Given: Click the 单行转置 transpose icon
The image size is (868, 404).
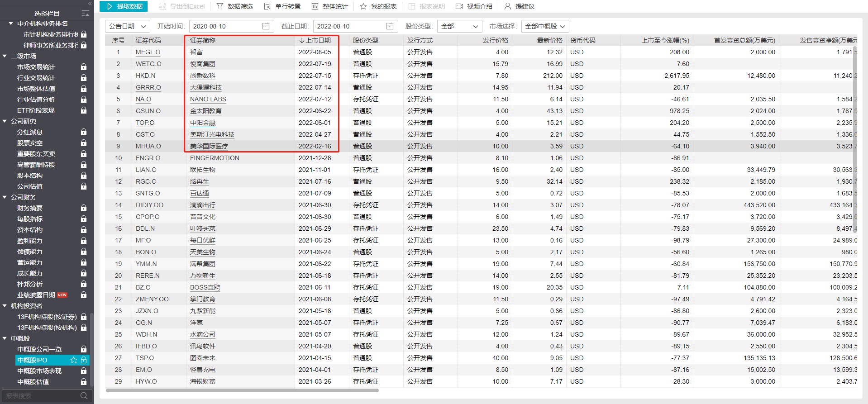Looking at the screenshot, I should point(267,6).
